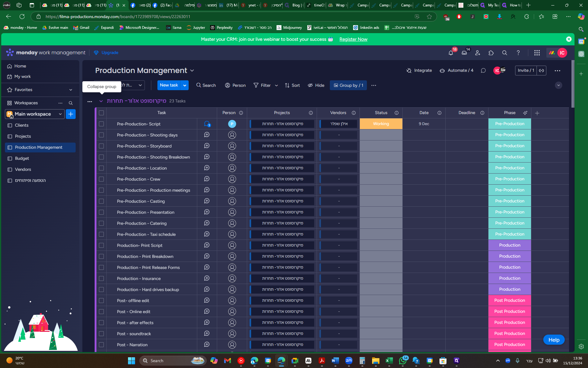Open New task dropdown arrow
The image size is (588, 368).
(x=185, y=85)
